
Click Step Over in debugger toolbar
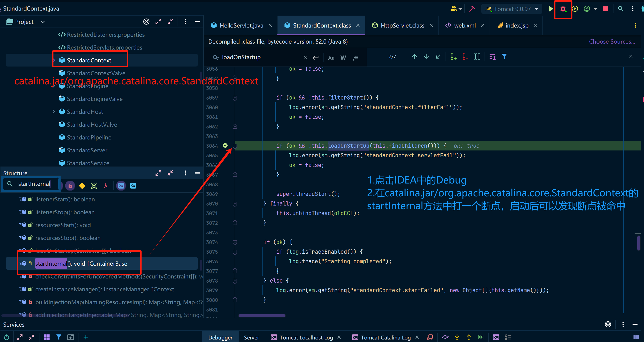click(445, 337)
